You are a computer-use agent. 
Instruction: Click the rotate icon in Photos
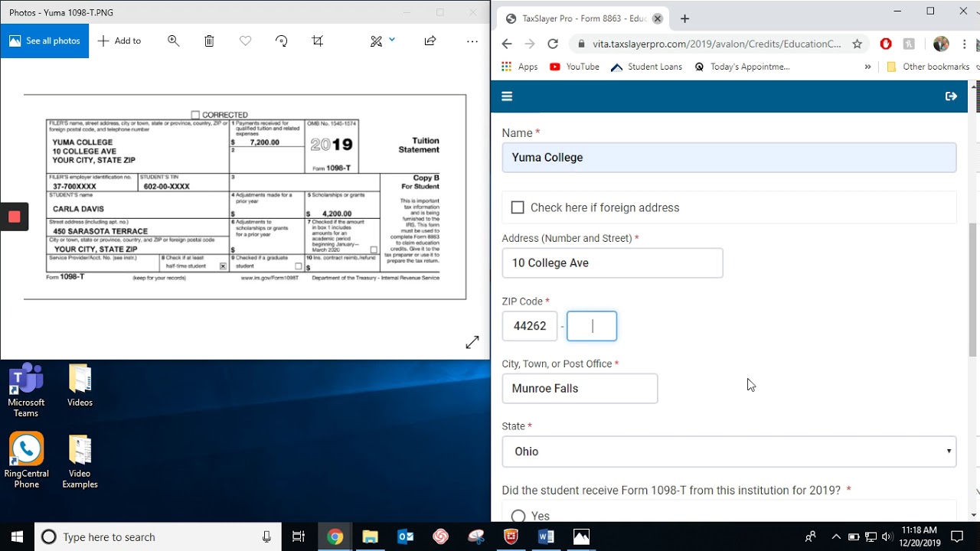click(x=281, y=41)
